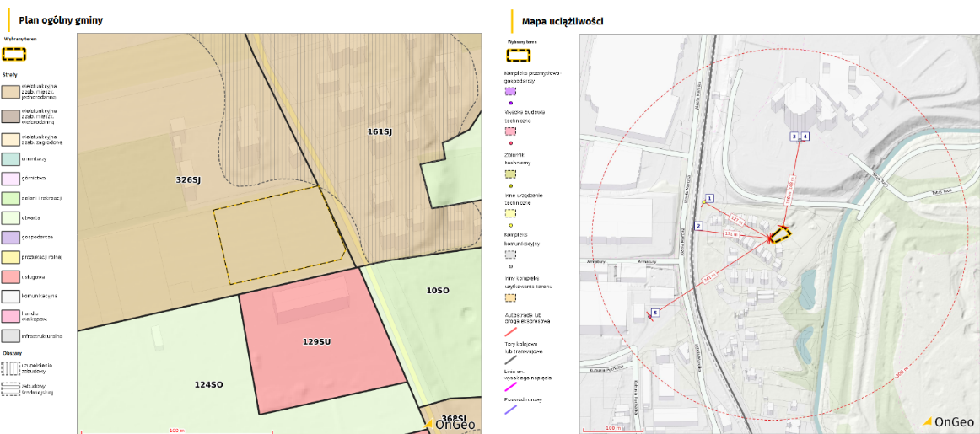Click zone label 161SJ on the plan map

[380, 132]
